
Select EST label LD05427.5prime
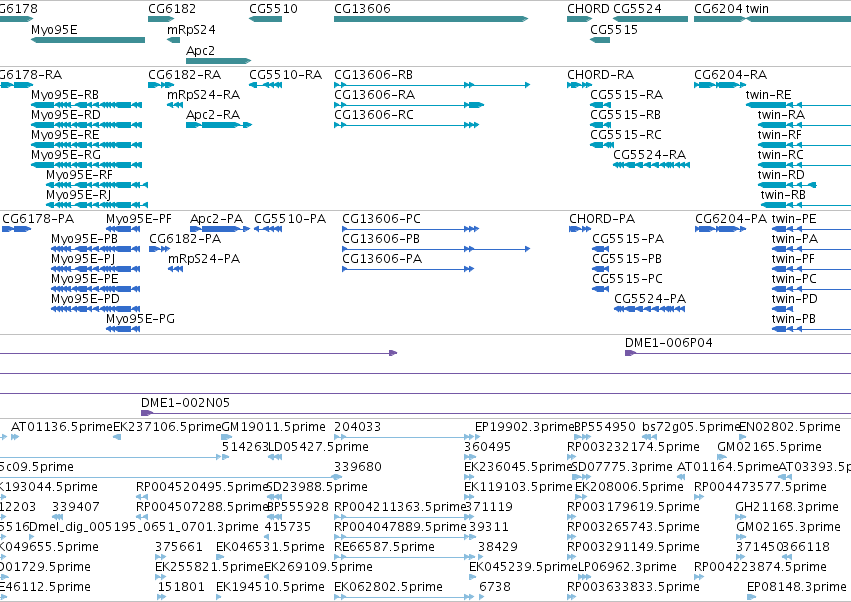pos(319,447)
